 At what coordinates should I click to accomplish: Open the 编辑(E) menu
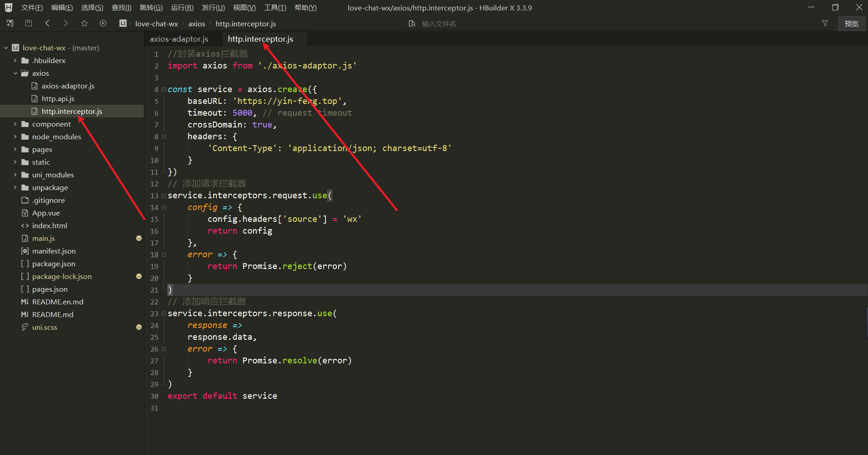click(62, 8)
